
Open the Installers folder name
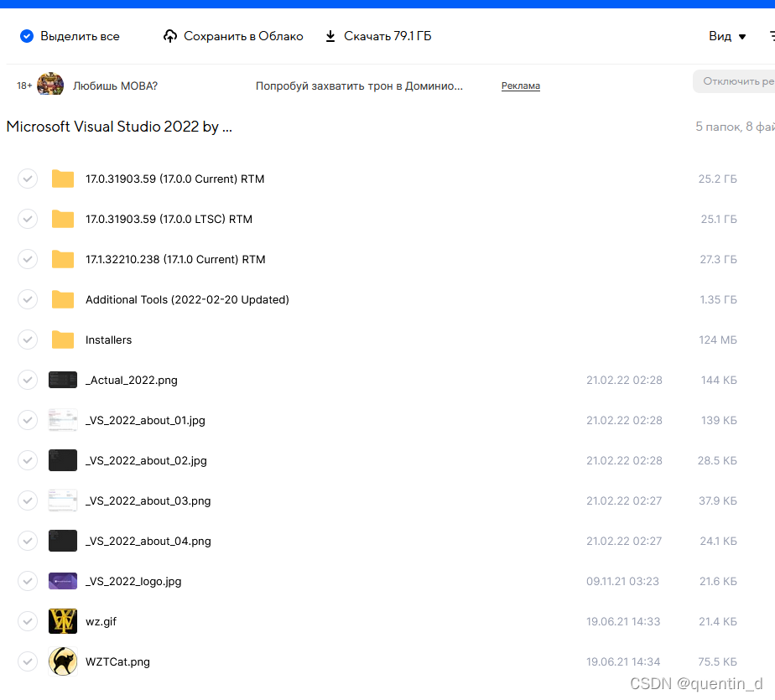(109, 340)
